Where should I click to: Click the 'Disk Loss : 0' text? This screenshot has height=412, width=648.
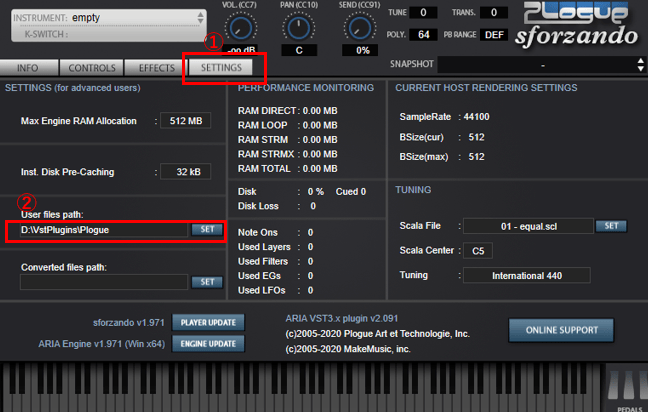[x=277, y=206]
